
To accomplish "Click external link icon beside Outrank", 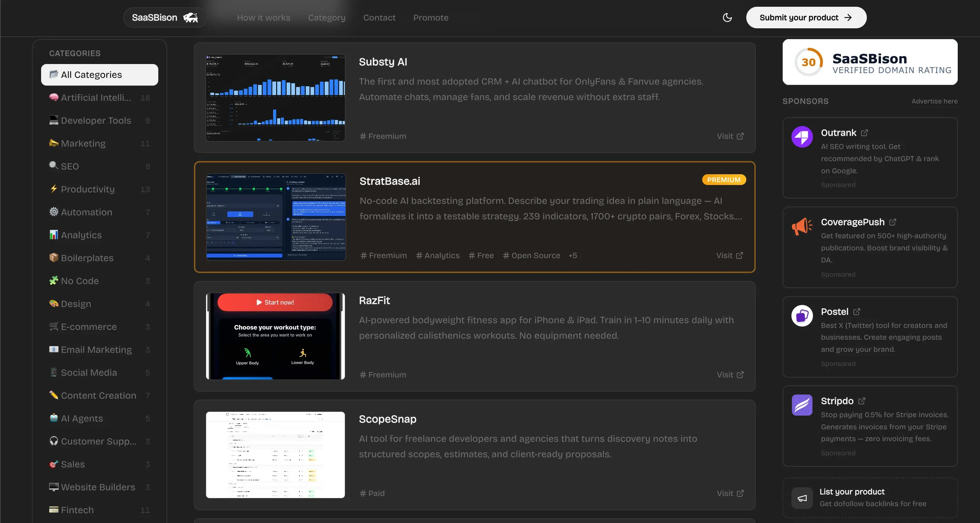I will coord(864,133).
